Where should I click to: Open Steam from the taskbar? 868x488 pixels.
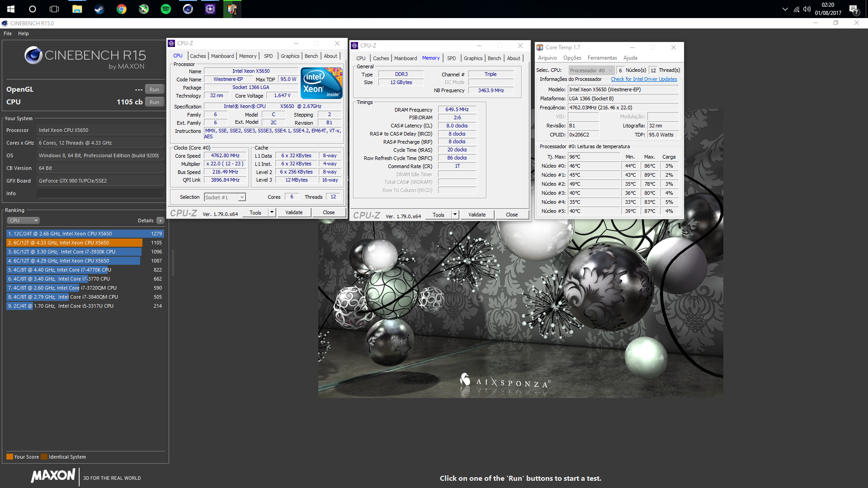point(99,9)
